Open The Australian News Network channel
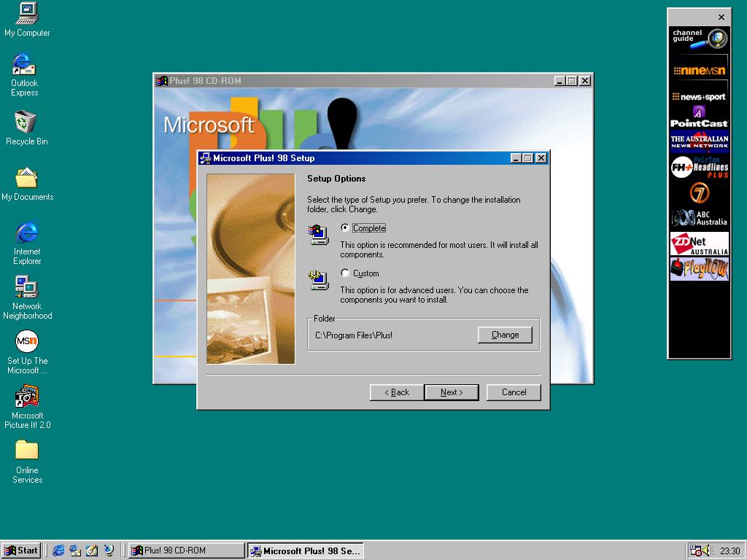The width and height of the screenshot is (747, 560). (700, 142)
